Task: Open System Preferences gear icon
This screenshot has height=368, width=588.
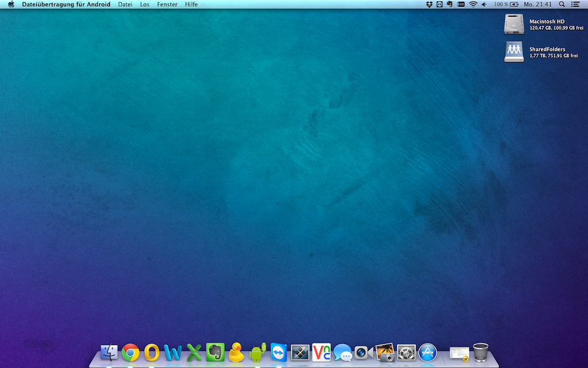Action: tap(406, 352)
